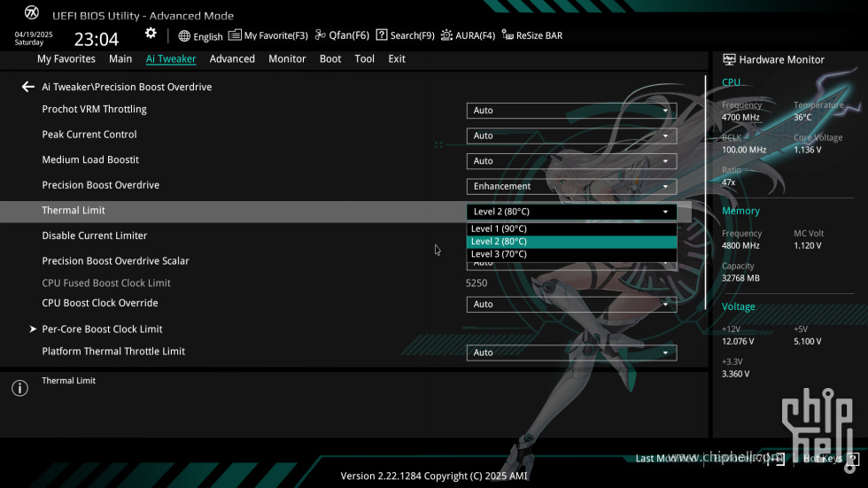Switch to the Advanced tab
868x488 pixels.
pos(232,58)
